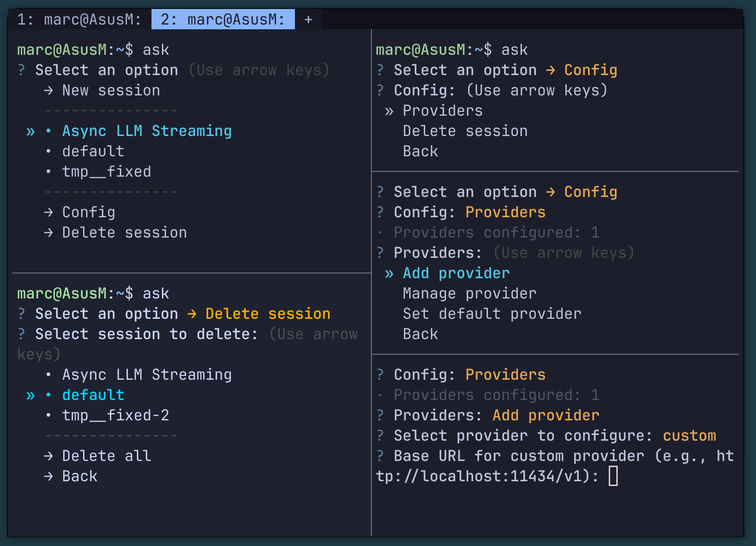
Task: Choose New session in top-left menu
Action: coord(111,90)
